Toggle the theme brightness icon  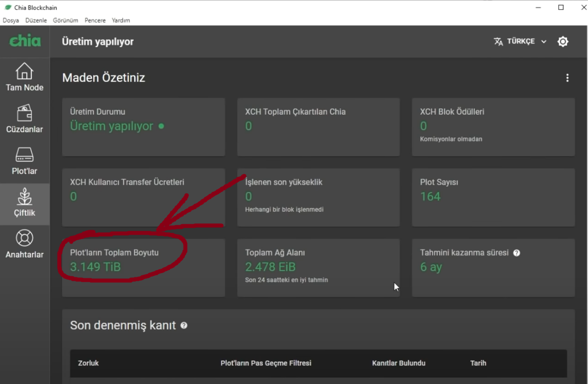tap(563, 41)
